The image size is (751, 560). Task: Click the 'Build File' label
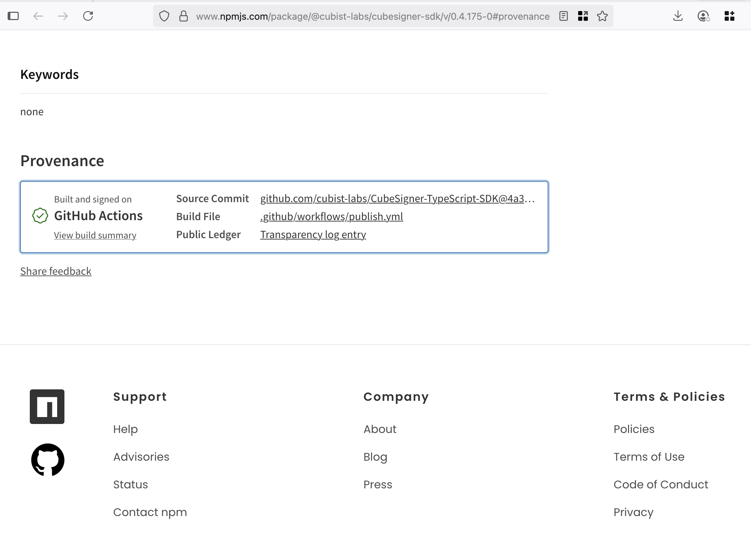pyautogui.click(x=198, y=217)
